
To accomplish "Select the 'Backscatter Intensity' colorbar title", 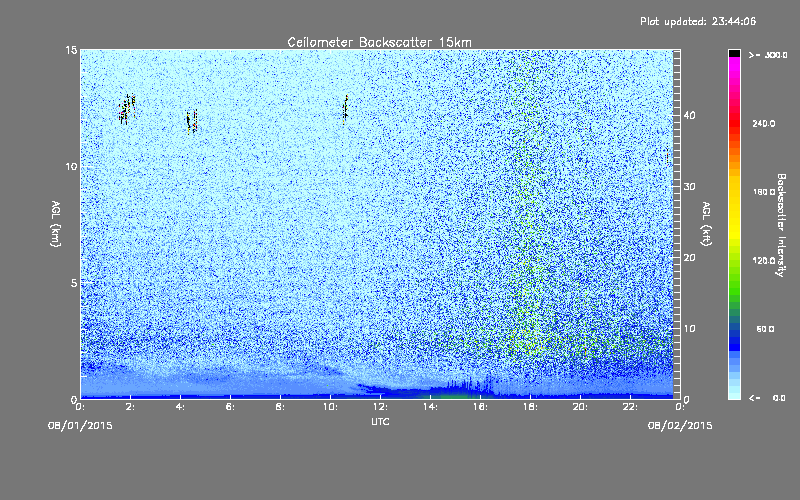I will [781, 225].
